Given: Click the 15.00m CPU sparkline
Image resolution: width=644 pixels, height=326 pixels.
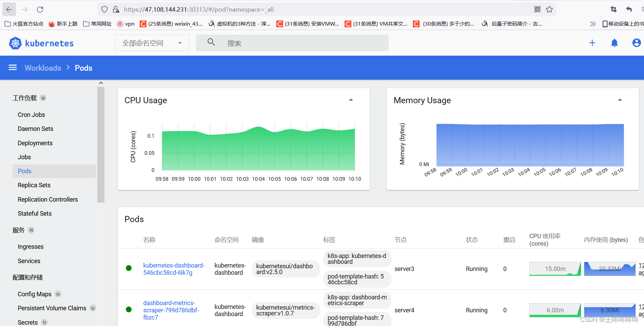Looking at the screenshot, I should point(555,269).
